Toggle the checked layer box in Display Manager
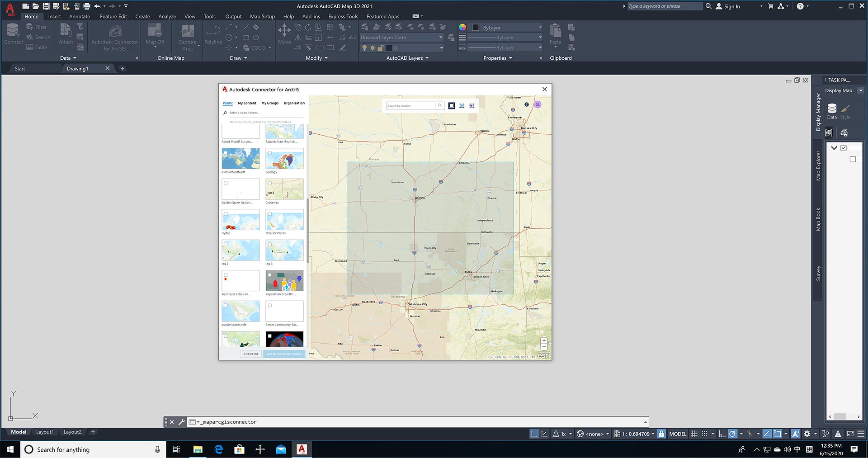Viewport: 868px width, 458px height. [844, 148]
